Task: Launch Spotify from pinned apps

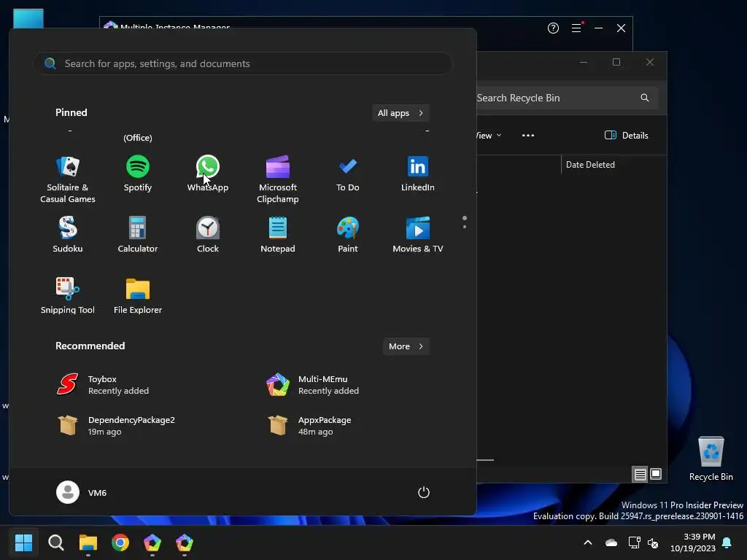Action: (138, 174)
